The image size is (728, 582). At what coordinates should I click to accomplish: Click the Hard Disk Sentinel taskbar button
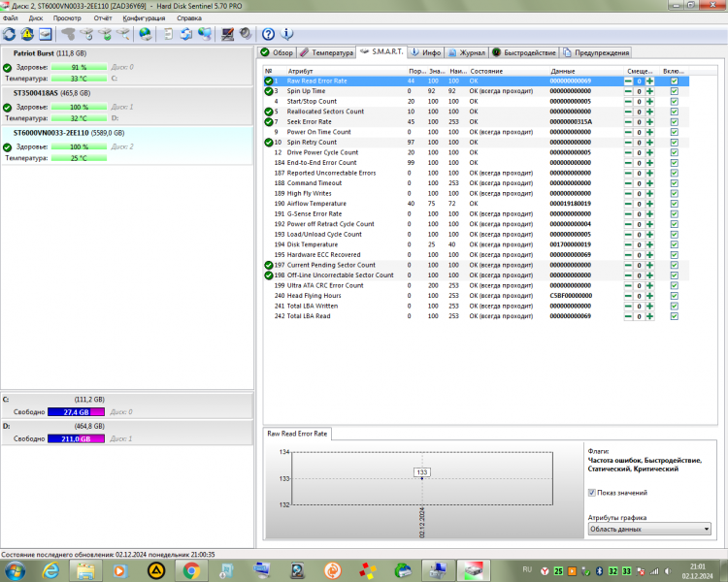[x=473, y=570]
